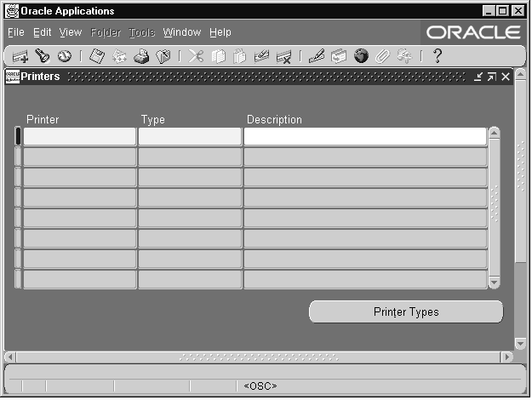Click the Printers window system icon
Viewport: 532px width, 400px height.
(x=13, y=77)
